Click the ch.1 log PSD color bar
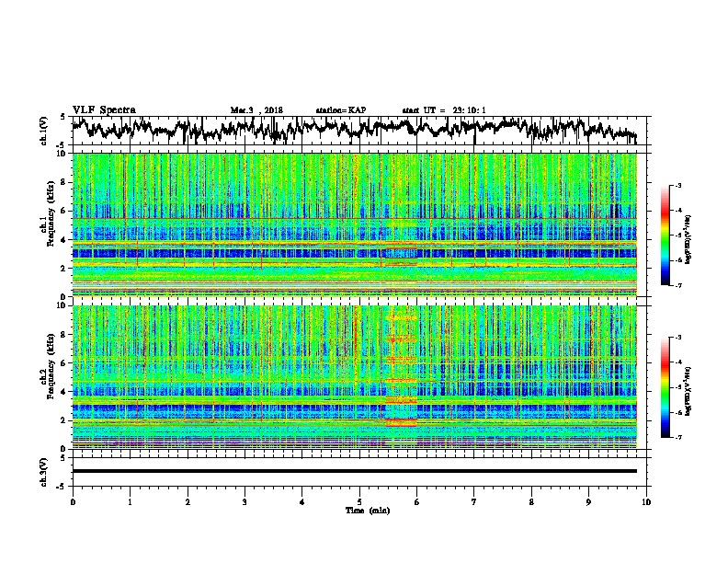Image resolution: width=728 pixels, height=563 pixels. coord(665,236)
